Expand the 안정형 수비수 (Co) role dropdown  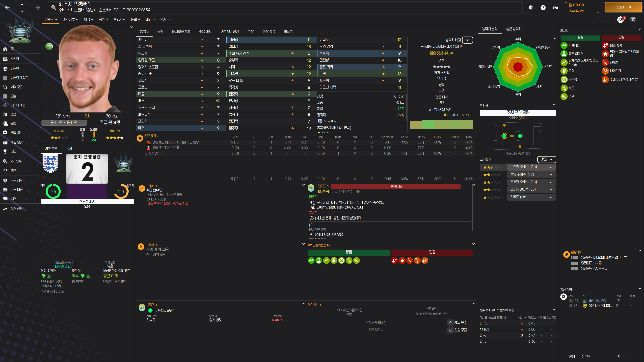tap(550, 167)
